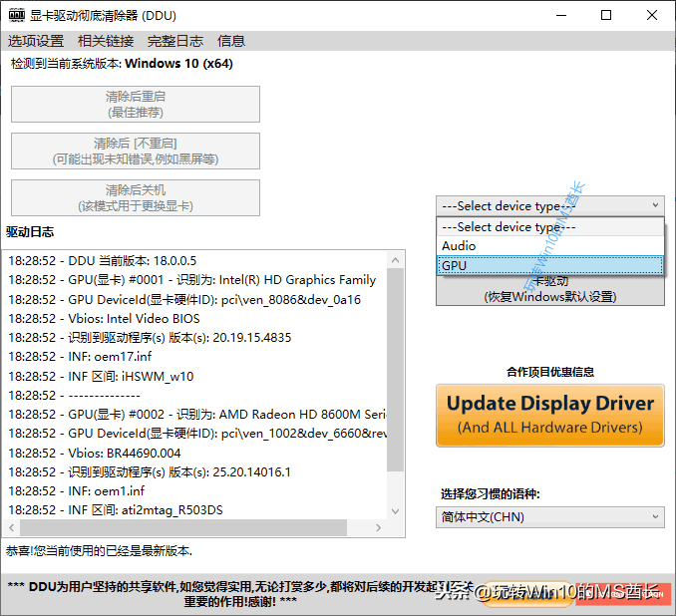Click the horizontal scrollbar thumb in log
The height and width of the screenshot is (616, 676).
coord(183,527)
